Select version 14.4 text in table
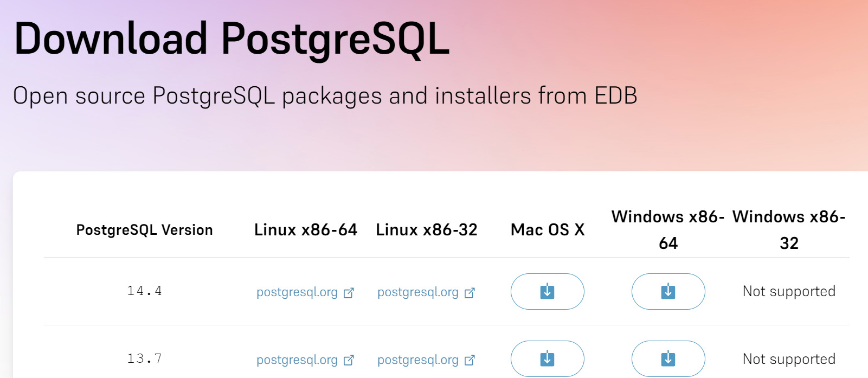 point(144,291)
